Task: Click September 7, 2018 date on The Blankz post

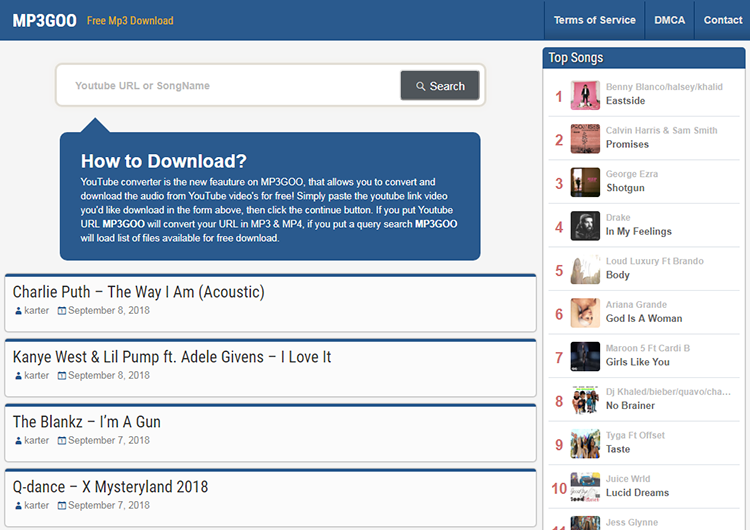Action: click(109, 441)
